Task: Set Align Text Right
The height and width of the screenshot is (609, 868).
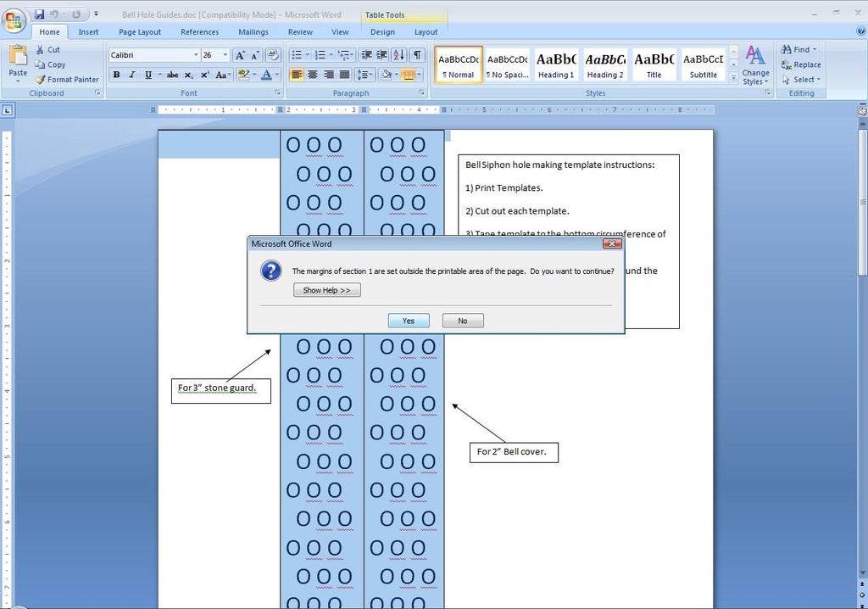Action: (x=329, y=75)
